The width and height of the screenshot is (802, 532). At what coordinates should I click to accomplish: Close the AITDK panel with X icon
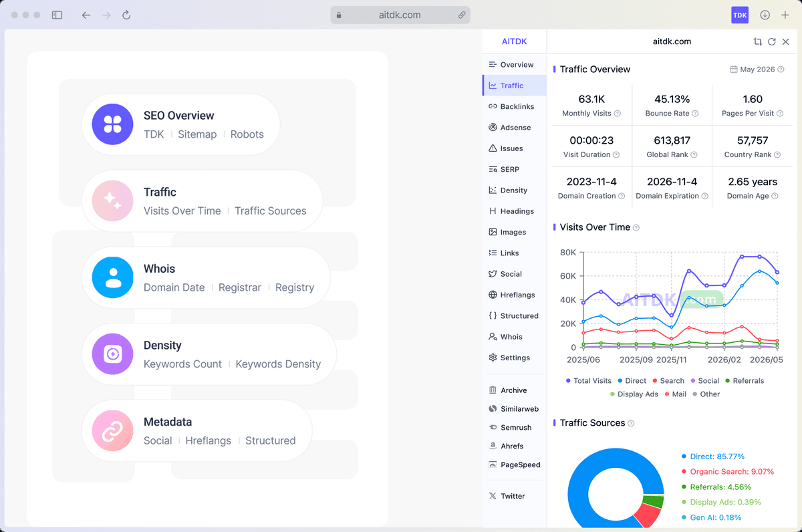point(785,41)
